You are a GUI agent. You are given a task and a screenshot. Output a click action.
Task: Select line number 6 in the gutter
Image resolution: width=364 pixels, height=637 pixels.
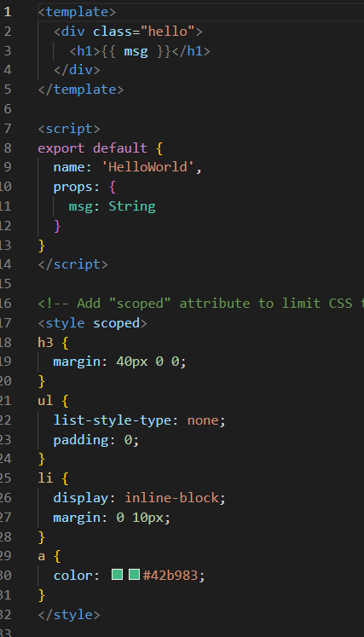8,109
